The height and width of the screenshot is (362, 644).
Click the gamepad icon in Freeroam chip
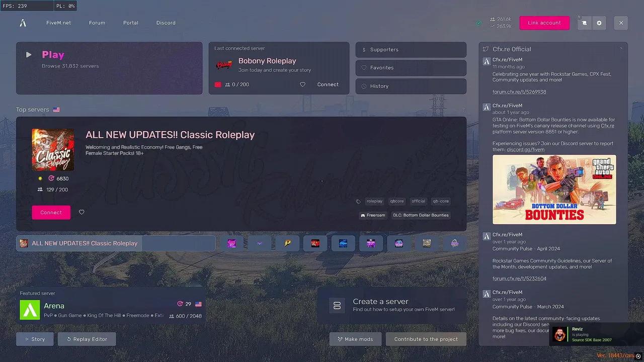pos(363,215)
